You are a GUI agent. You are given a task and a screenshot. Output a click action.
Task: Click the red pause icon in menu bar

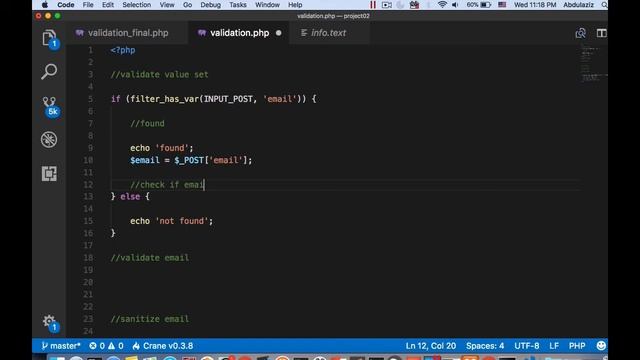click(373, 5)
